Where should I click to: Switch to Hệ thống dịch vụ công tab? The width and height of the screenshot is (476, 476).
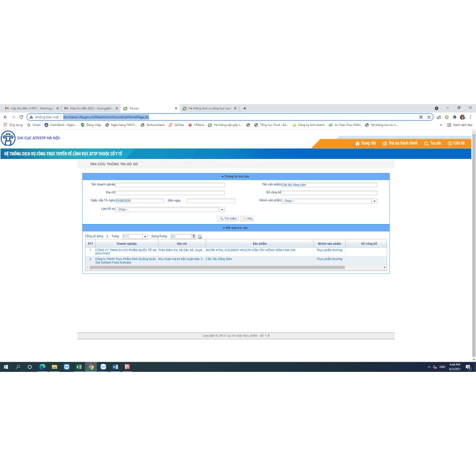pyautogui.click(x=209, y=108)
